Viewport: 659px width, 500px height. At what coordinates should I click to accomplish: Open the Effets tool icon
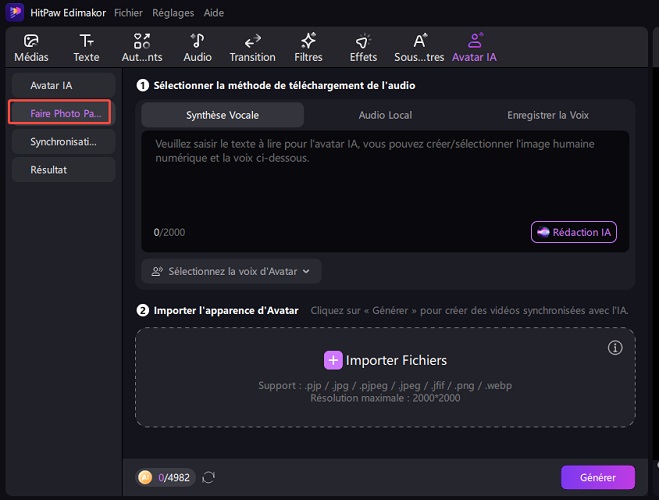pos(363,41)
